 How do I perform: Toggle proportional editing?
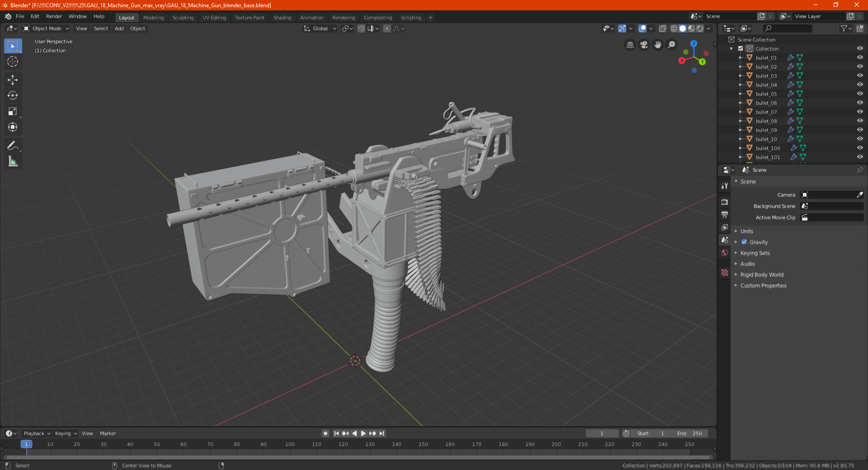(x=387, y=28)
